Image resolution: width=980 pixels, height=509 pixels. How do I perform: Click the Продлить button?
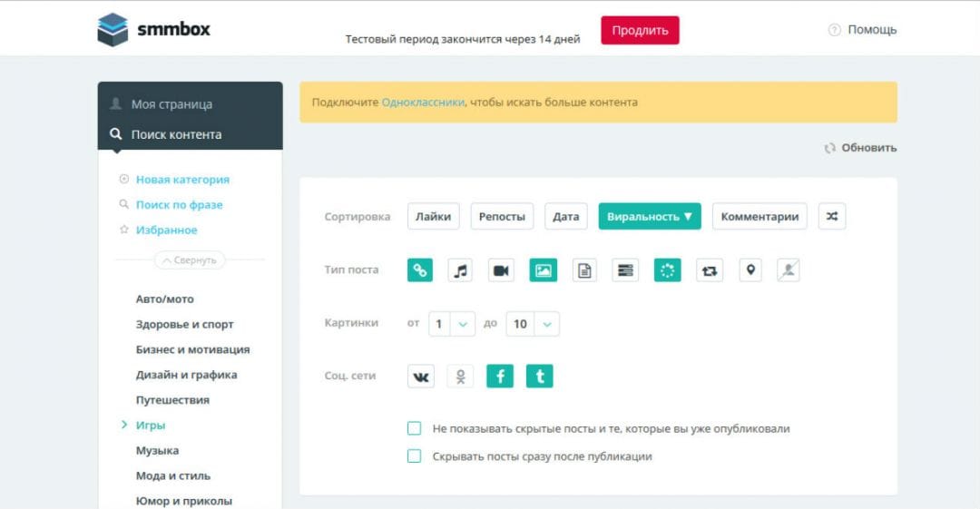[640, 30]
